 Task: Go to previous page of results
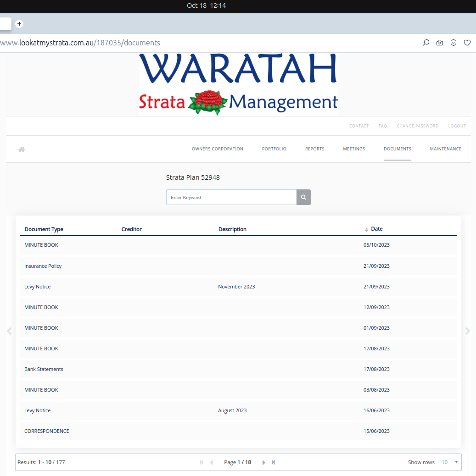pyautogui.click(x=212, y=462)
